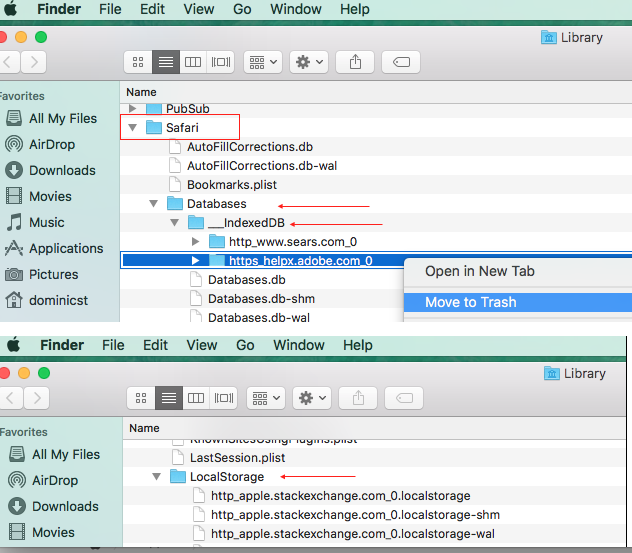Go back in top Finder window
This screenshot has width=632, height=553.
8,62
